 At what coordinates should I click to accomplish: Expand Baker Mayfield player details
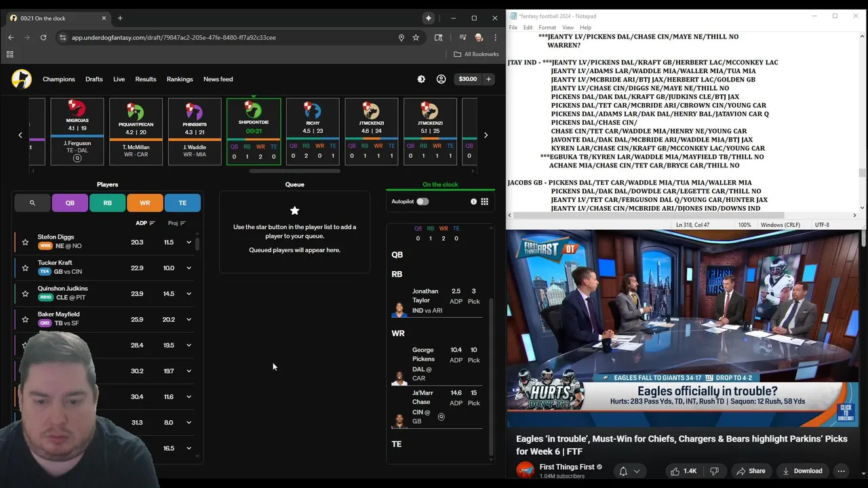[189, 319]
